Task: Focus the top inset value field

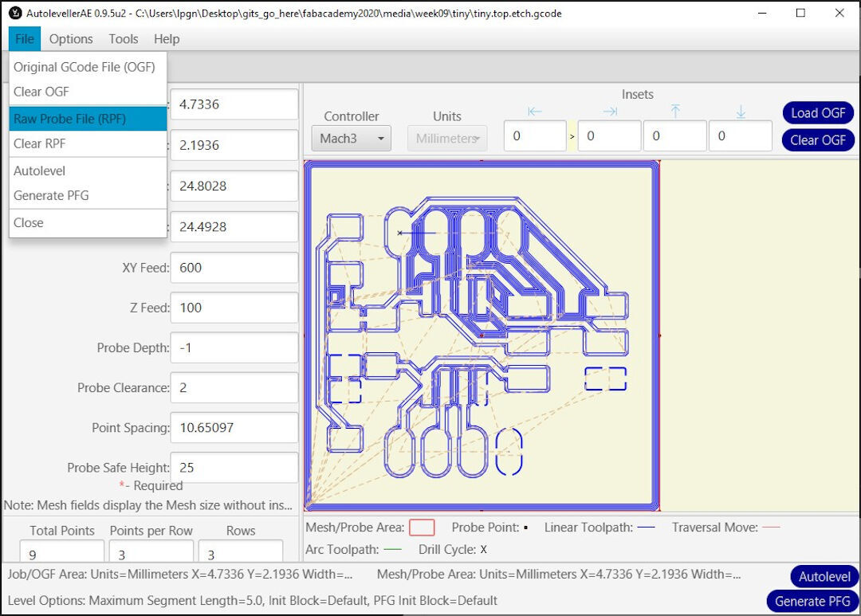Action: (675, 136)
